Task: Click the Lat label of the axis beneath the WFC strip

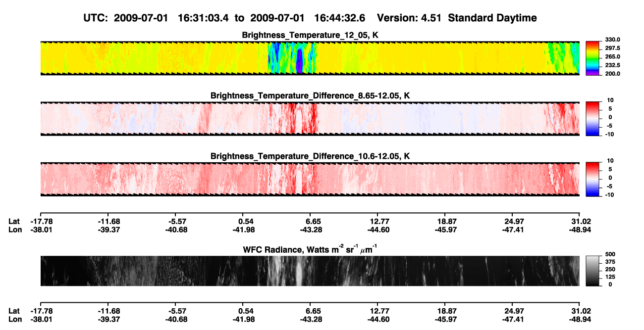Action: pos(14,311)
